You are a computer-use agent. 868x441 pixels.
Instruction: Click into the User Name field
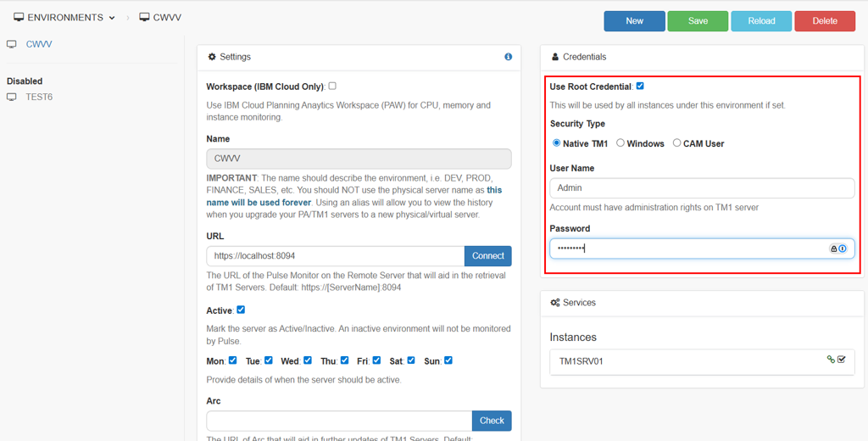point(701,188)
